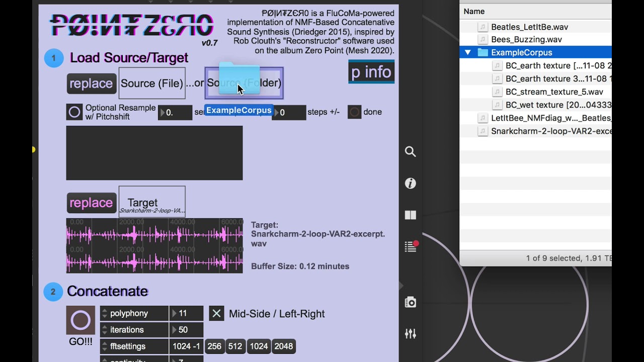
Task: Collapse the ExampleCorpus folder disclosure triangle
Action: pyautogui.click(x=468, y=52)
